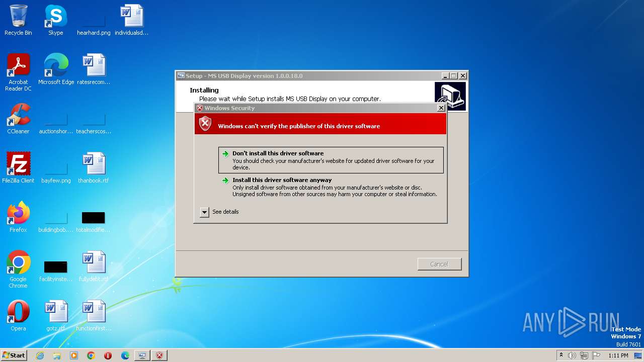The height and width of the screenshot is (362, 644).
Task: Open Opera from the taskbar
Action: 108,355
